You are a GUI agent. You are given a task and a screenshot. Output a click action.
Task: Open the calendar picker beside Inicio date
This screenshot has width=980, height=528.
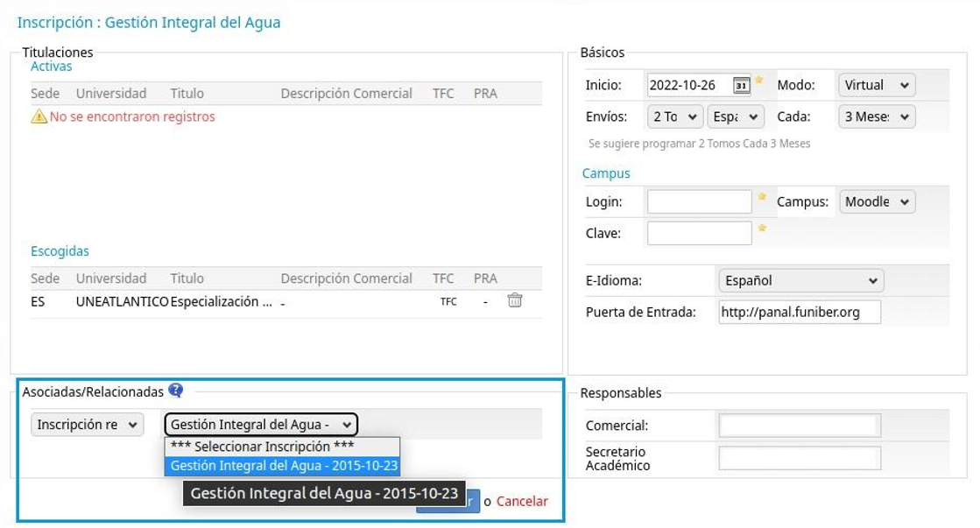pyautogui.click(x=741, y=86)
